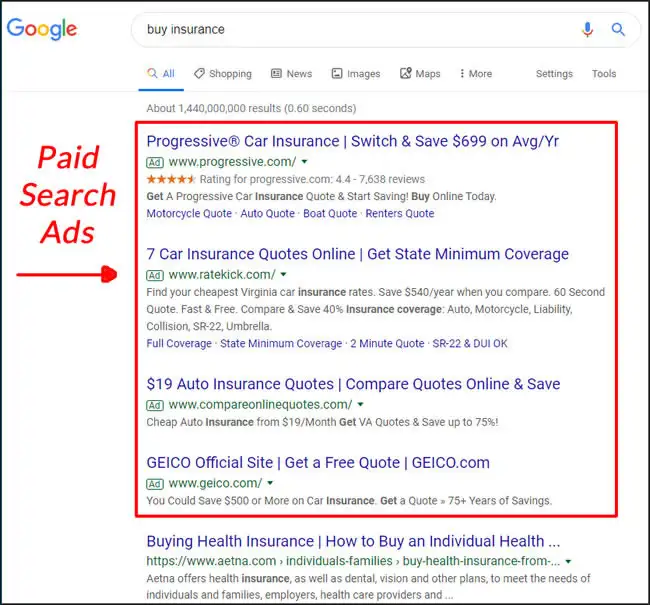Expand the dropdown arrow beside www.progressive.com/

[304, 162]
